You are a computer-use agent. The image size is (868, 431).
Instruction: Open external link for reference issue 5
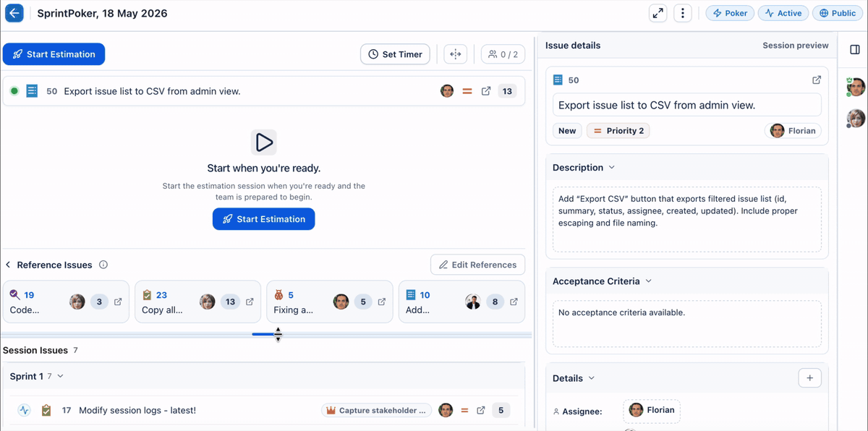click(382, 302)
